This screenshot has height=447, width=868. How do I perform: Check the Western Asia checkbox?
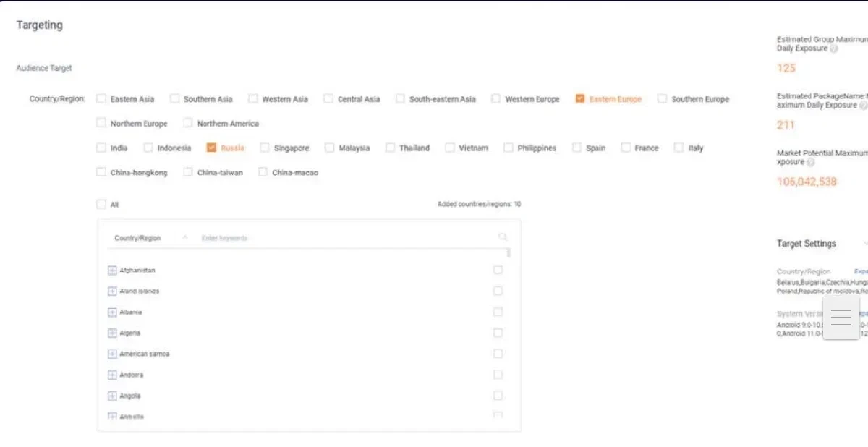[252, 99]
